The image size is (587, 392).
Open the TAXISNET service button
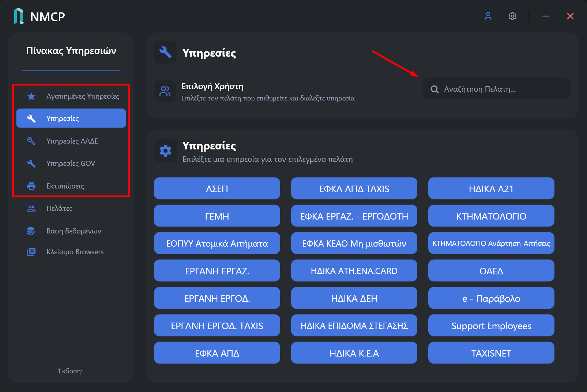tap(491, 353)
